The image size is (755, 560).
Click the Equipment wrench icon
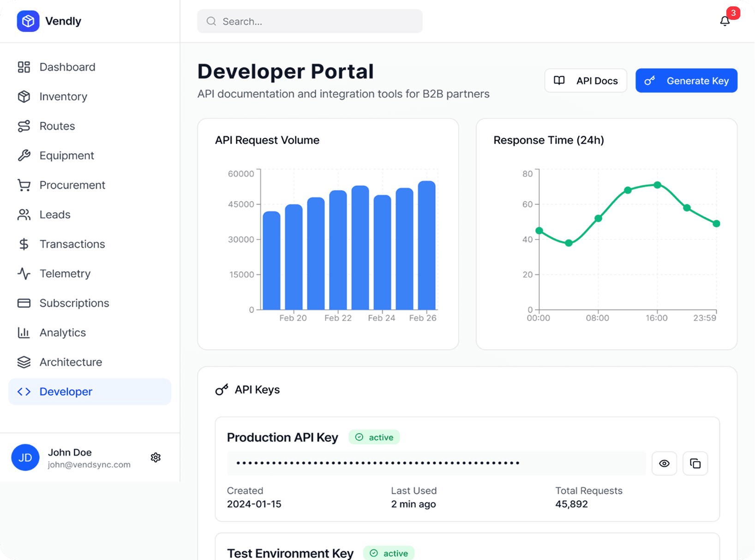coord(25,155)
